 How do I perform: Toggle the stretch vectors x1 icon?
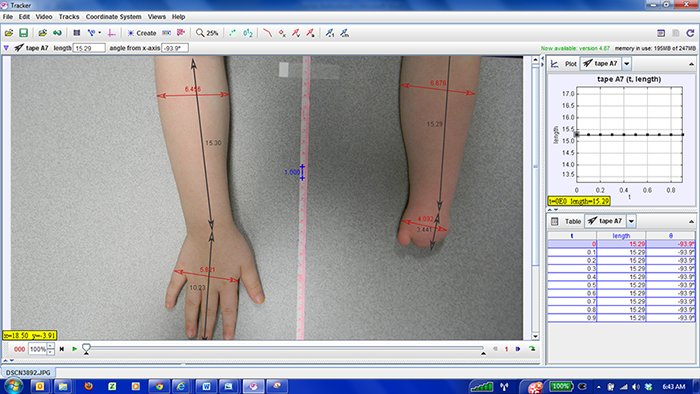[x=329, y=33]
